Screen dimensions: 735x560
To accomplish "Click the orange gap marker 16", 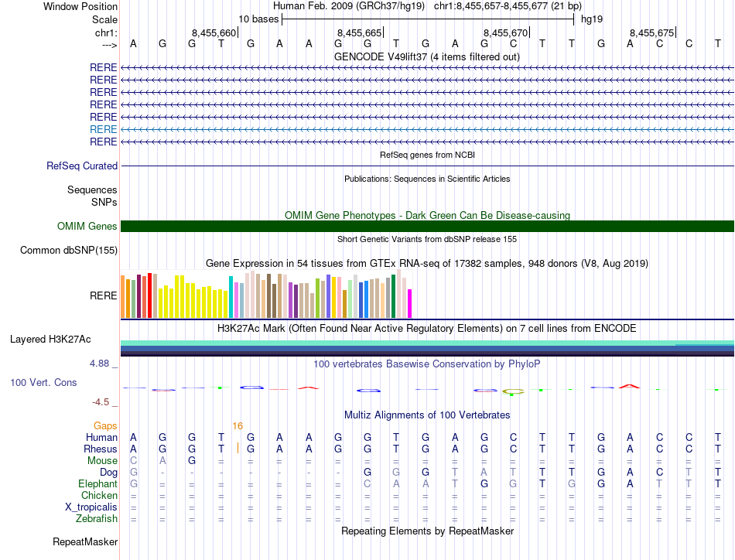I will (x=238, y=426).
